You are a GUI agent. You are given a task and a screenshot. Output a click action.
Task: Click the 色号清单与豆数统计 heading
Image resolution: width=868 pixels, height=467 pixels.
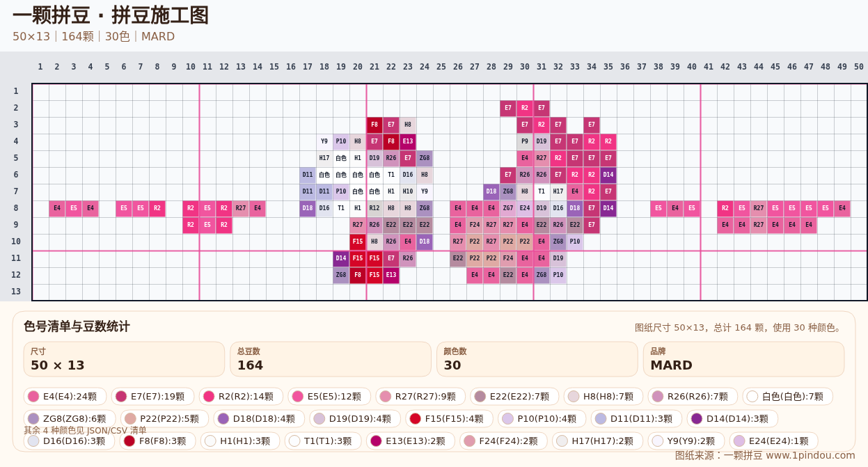[77, 326]
